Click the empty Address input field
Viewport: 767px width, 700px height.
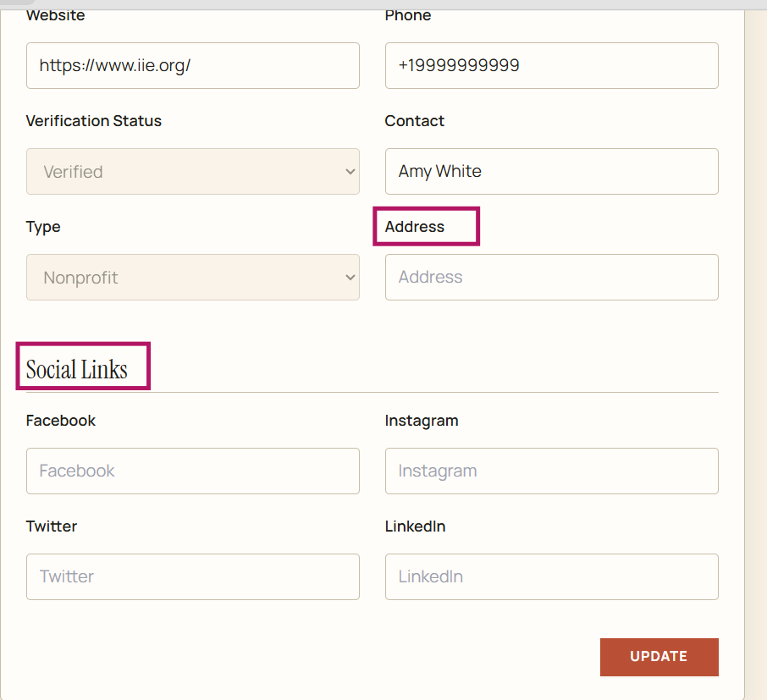tap(552, 278)
